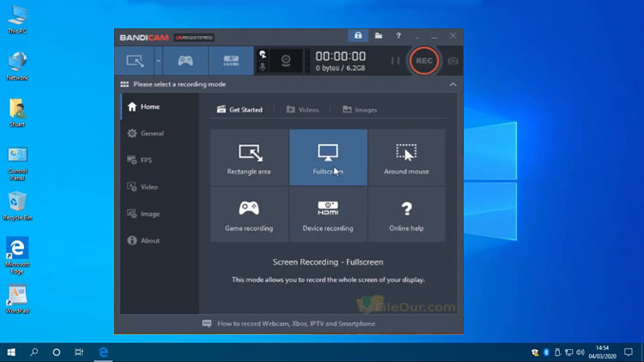Select the Microsoft Edge desktop shortcut
This screenshot has width=644, height=362.
(17, 256)
